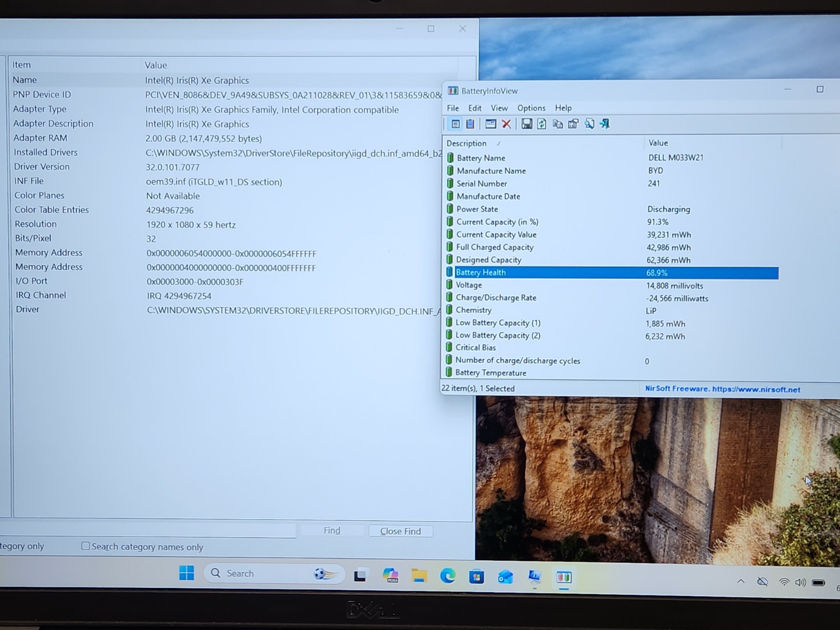This screenshot has height=630, width=840.
Task: Click the Properties toolbar icon
Action: [x=573, y=124]
